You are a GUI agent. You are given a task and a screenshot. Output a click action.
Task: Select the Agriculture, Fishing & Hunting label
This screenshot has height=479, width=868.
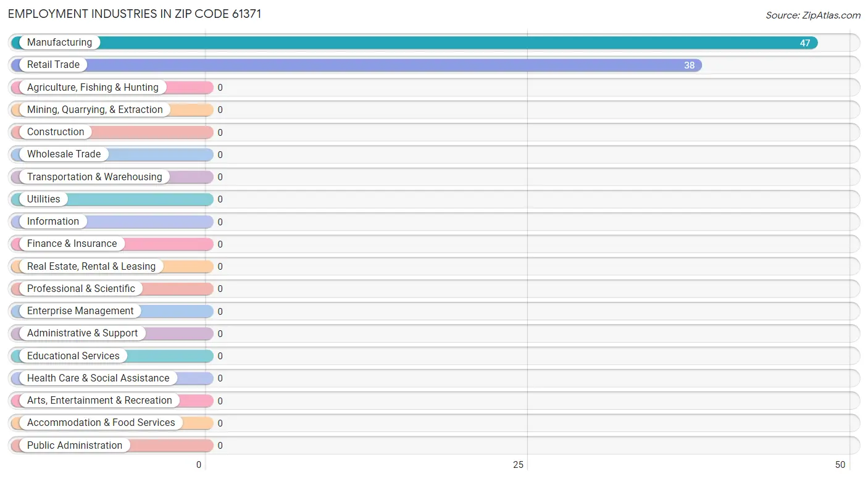(x=93, y=88)
